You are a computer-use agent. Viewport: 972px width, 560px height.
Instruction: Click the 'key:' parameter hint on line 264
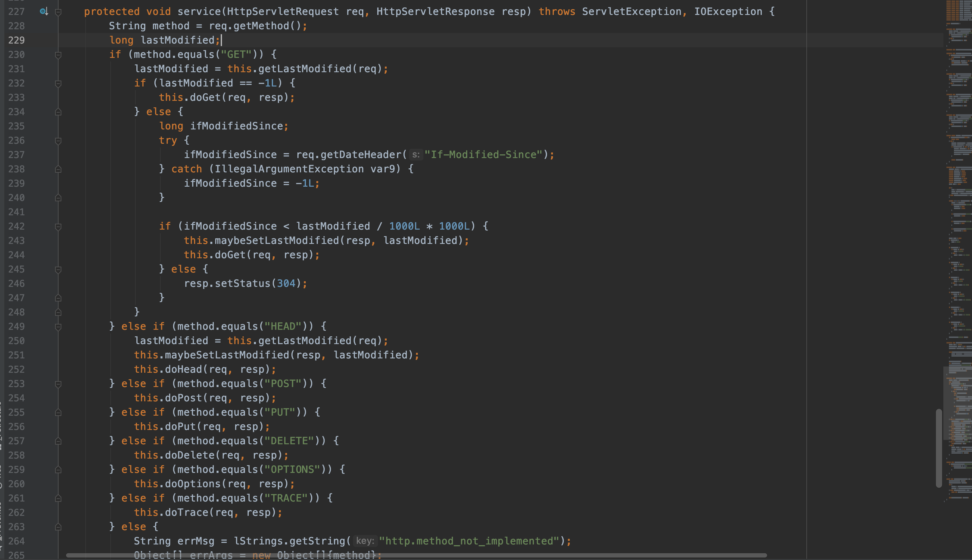coord(365,541)
